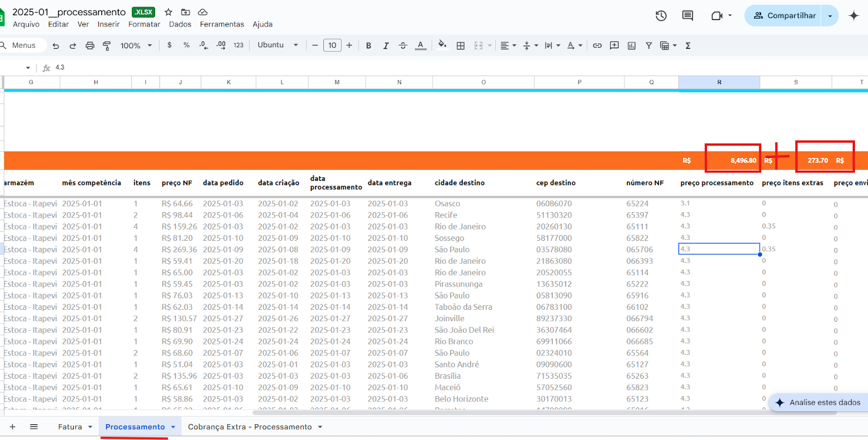Click the Create a filter icon

coord(649,46)
